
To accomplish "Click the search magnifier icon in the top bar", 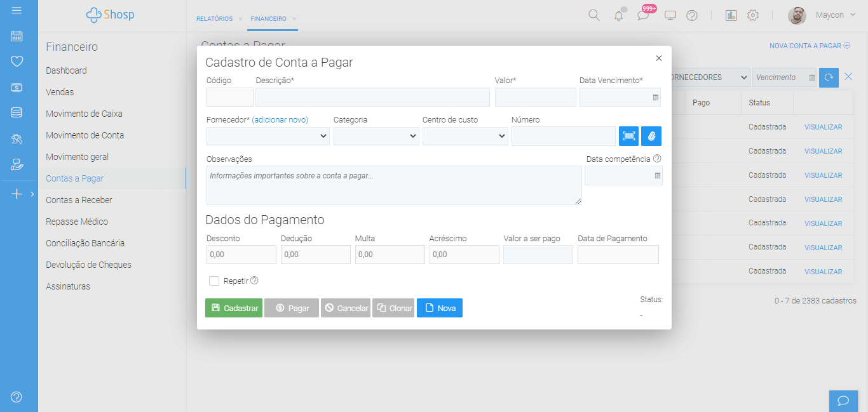I will pos(594,15).
